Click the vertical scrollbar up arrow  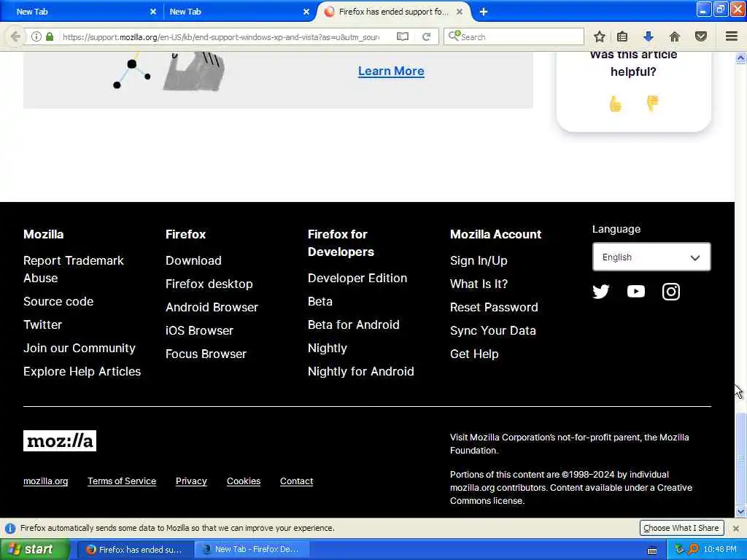coord(741,58)
